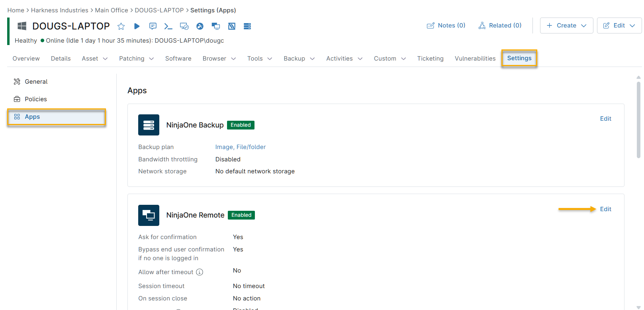This screenshot has width=644, height=310.
Task: Select the Settings tab
Action: 519,58
